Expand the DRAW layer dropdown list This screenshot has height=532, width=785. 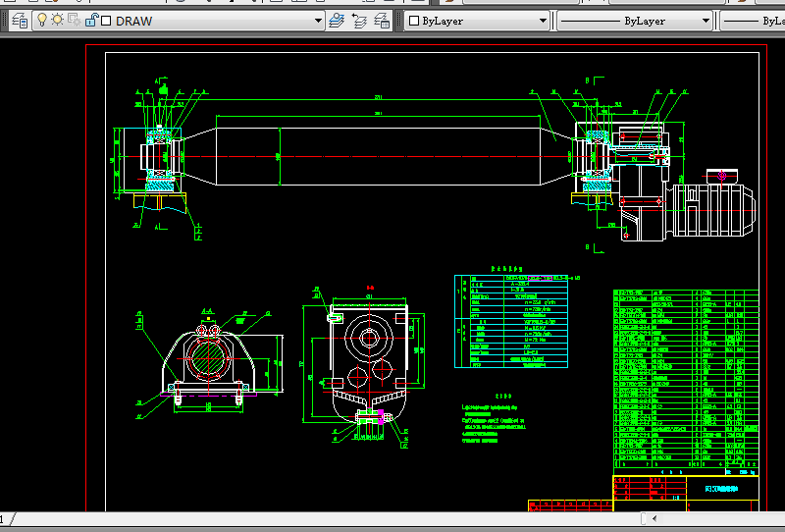318,21
